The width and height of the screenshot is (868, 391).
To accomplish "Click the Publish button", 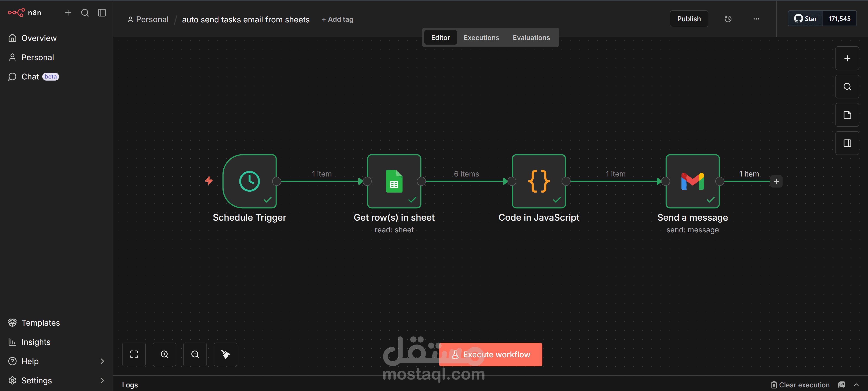I will (689, 19).
